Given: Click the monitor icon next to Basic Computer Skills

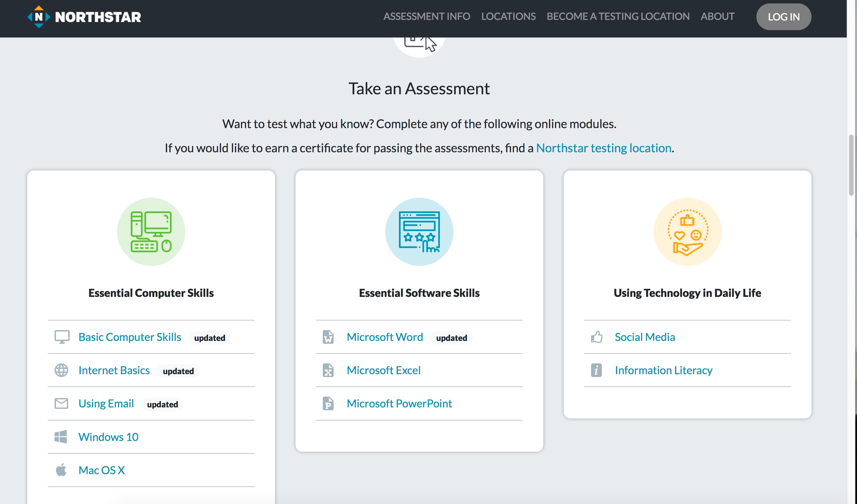Looking at the screenshot, I should pyautogui.click(x=62, y=337).
